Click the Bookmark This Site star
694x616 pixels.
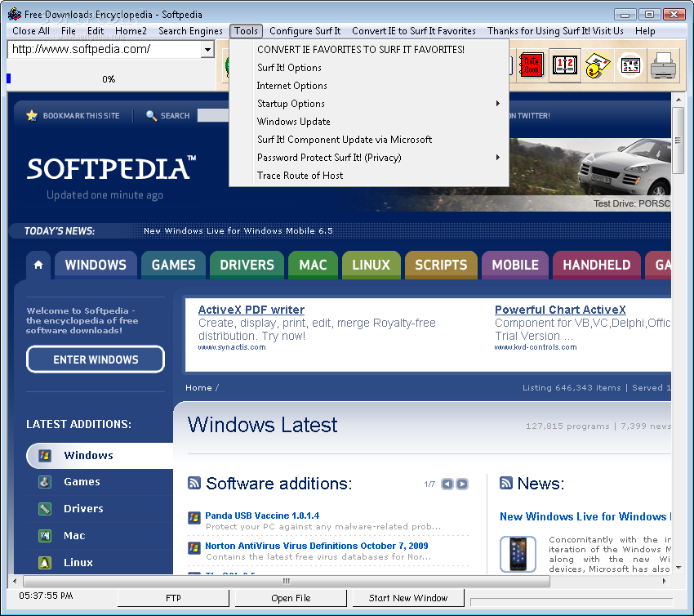pyautogui.click(x=32, y=115)
